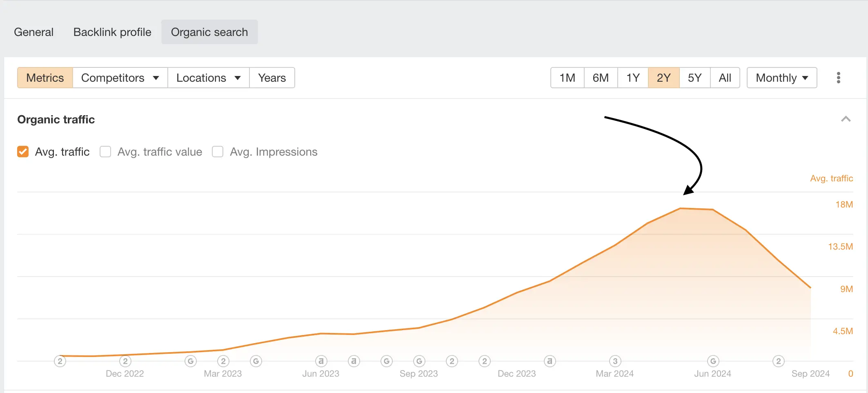Open the Monthly interval dropdown
This screenshot has width=868, height=393.
[x=782, y=78]
